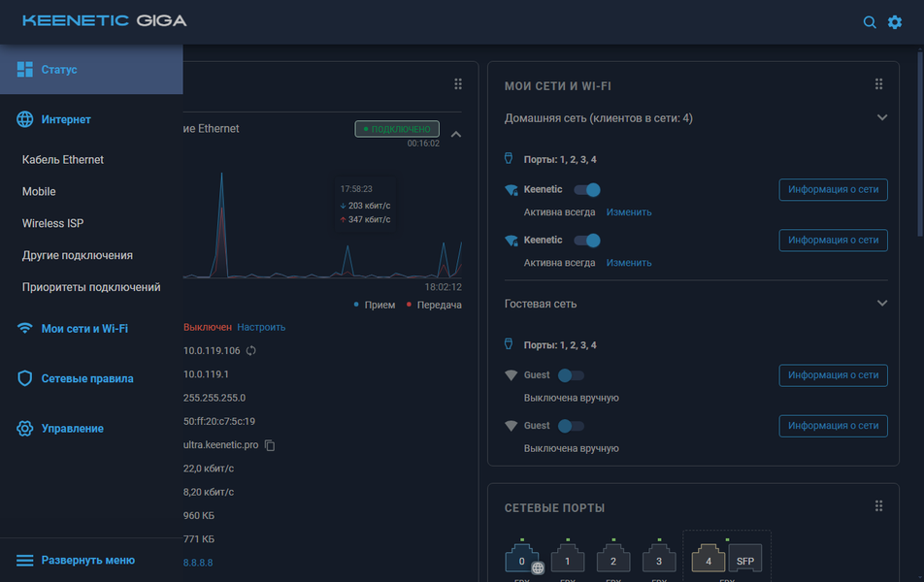The image size is (924, 582).
Task: Open the Internet card drag-handle menu
Action: coord(458,84)
